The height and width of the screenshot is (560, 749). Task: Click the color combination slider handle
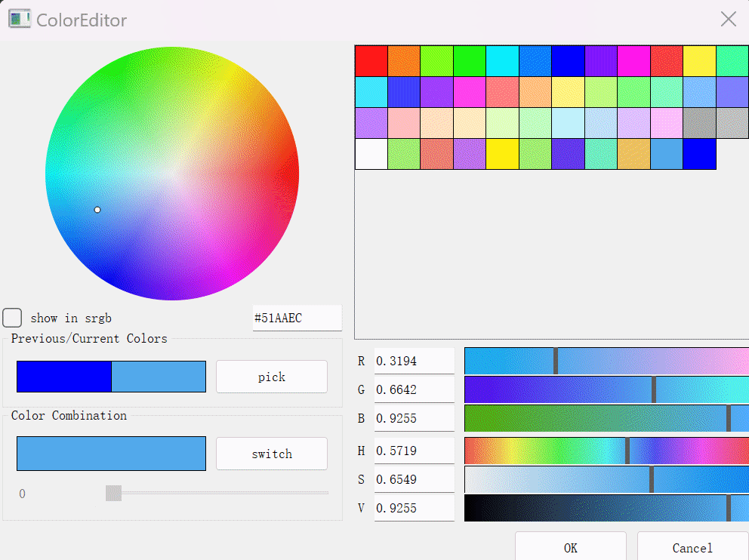114,494
